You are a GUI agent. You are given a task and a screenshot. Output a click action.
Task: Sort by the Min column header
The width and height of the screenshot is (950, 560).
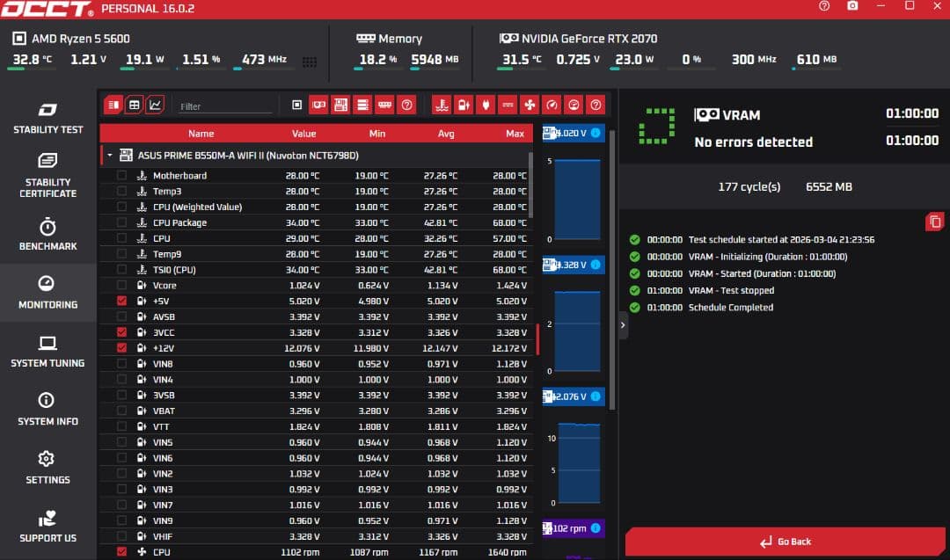coord(376,134)
